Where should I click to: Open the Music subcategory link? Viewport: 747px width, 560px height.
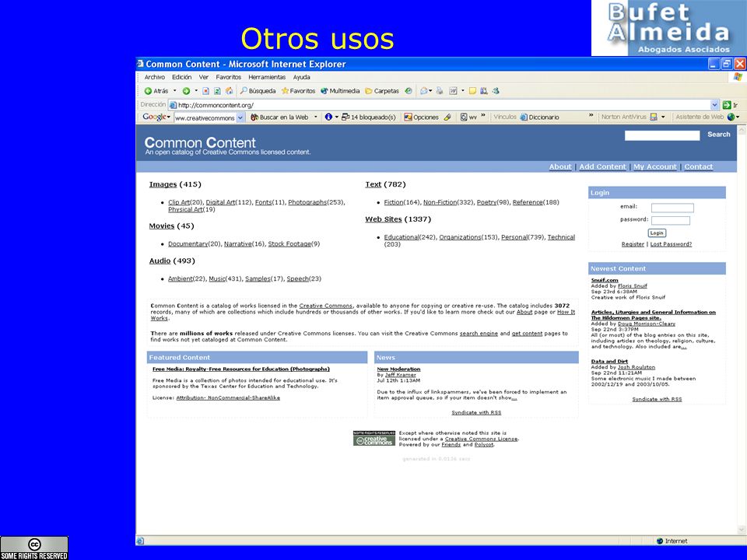tap(217, 278)
